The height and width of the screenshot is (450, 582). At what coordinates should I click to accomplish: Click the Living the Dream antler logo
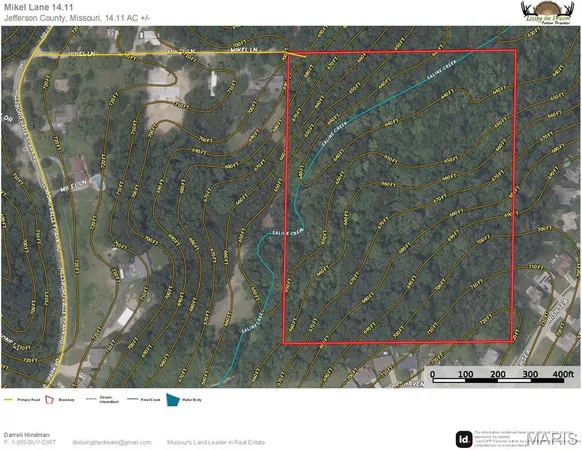click(x=546, y=13)
